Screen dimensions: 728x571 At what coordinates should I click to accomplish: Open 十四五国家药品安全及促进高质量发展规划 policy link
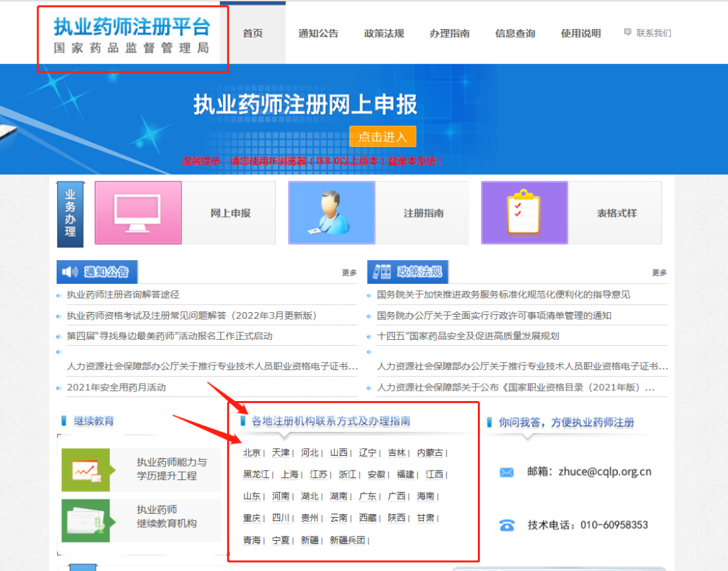click(468, 336)
